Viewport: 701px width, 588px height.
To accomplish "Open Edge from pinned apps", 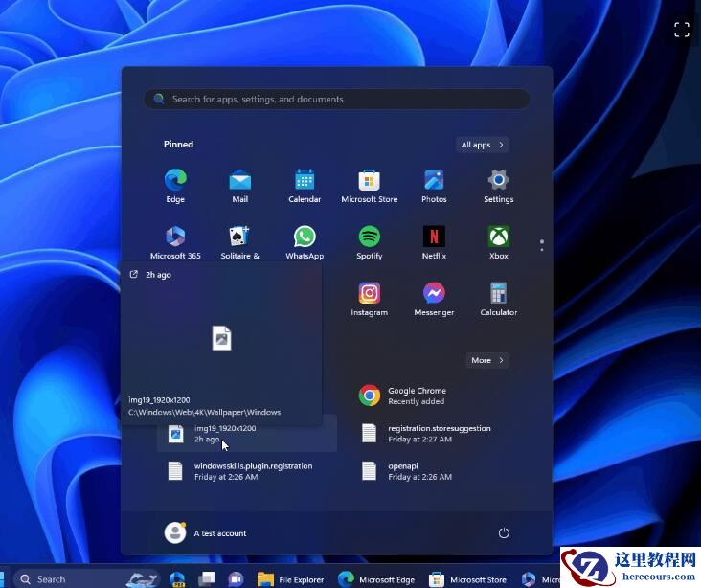I will point(175,186).
